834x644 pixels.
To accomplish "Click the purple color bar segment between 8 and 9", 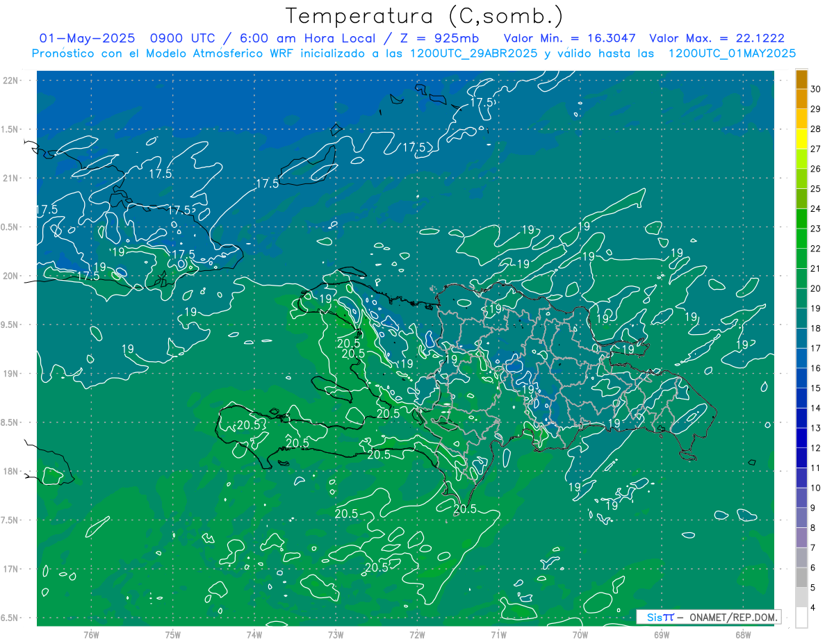I will [801, 518].
